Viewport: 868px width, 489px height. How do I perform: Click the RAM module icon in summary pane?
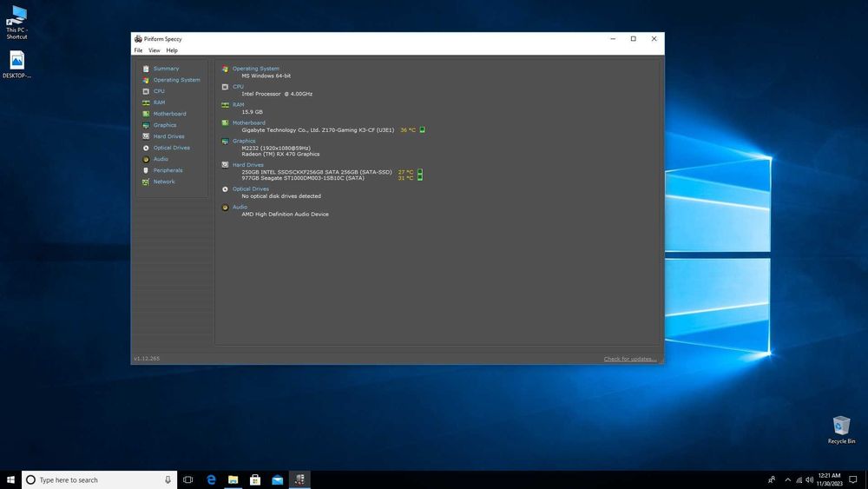[x=226, y=105]
